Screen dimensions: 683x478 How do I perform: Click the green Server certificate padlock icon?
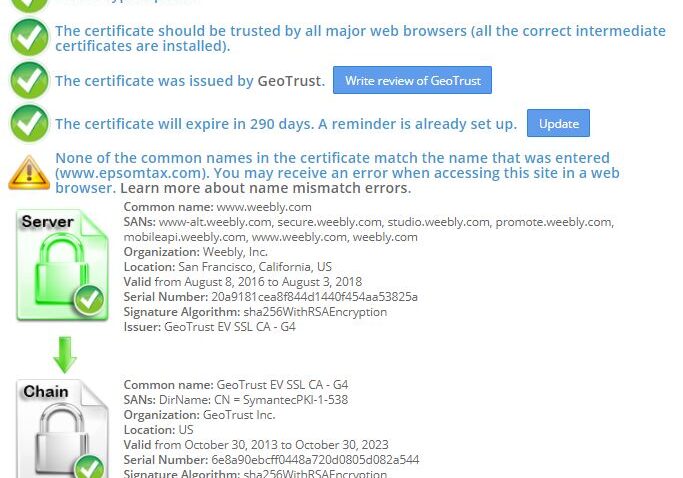point(62,265)
